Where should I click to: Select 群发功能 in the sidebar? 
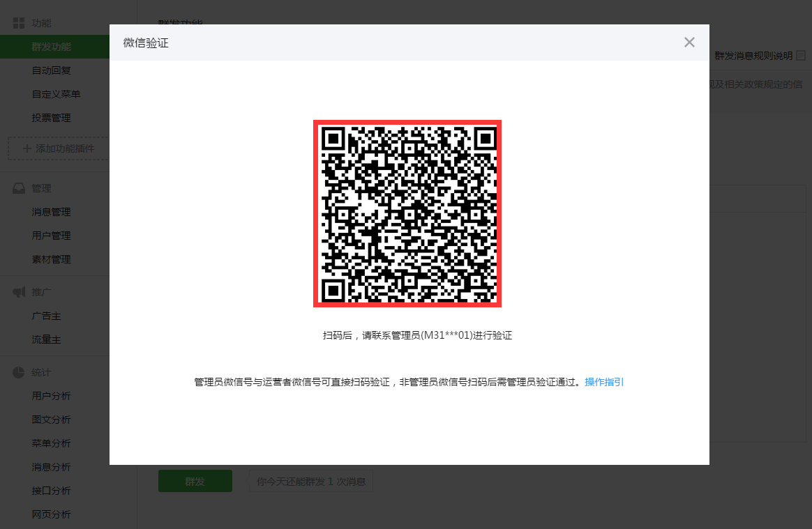[x=52, y=46]
